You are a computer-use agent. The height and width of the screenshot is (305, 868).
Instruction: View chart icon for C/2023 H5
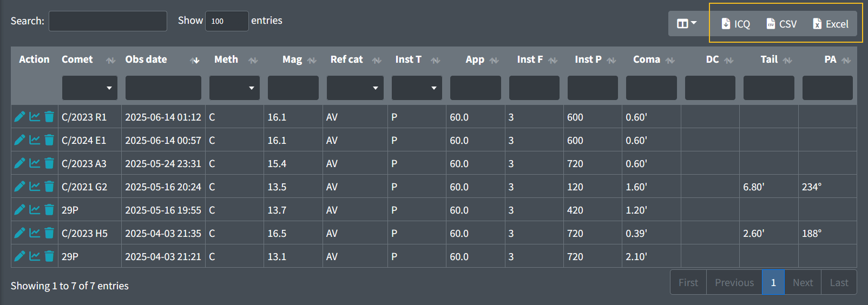click(x=35, y=233)
